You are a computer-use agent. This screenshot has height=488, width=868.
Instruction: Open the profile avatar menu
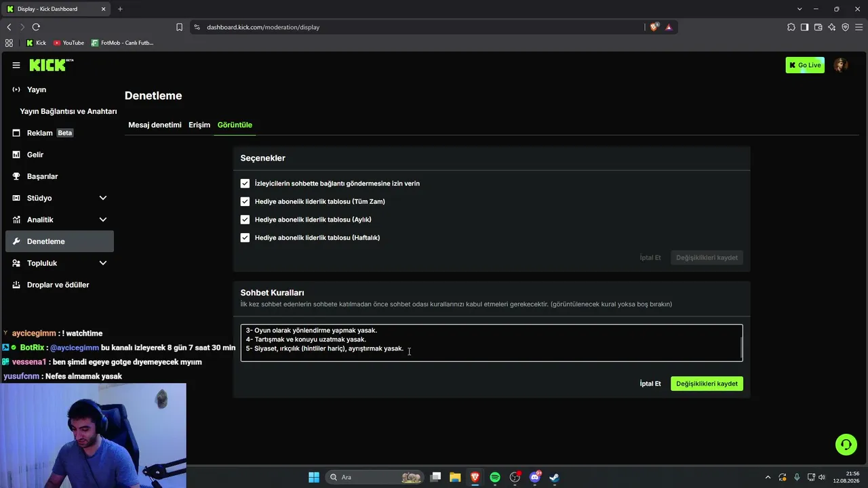pos(841,65)
